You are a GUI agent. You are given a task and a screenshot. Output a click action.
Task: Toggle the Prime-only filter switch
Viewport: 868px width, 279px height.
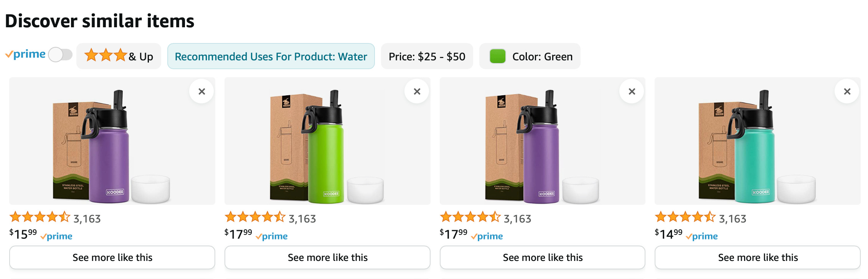pyautogui.click(x=61, y=55)
